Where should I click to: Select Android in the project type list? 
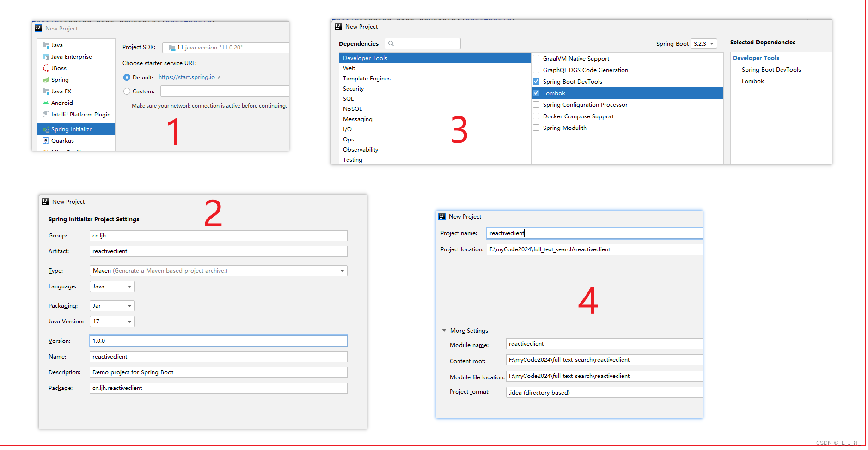tap(76, 103)
